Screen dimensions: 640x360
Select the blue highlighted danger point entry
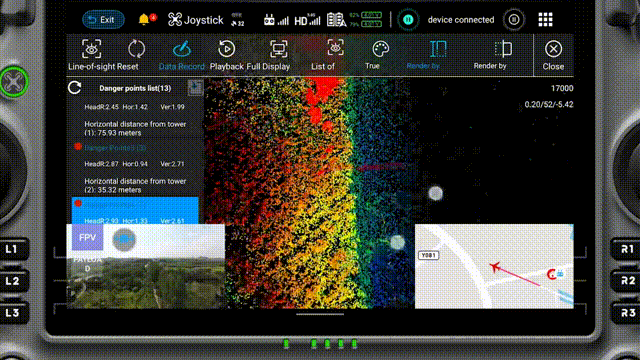pos(135,211)
